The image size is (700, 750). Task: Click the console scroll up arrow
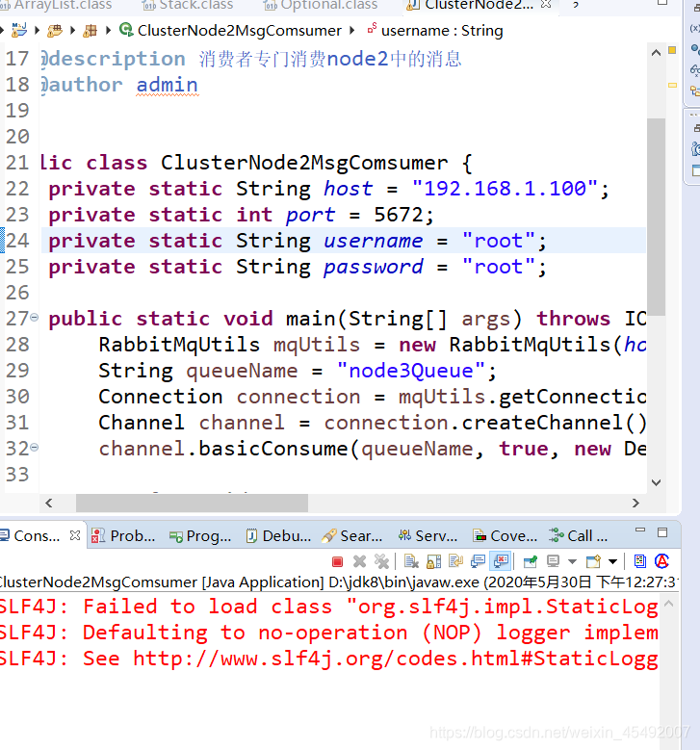tap(669, 604)
